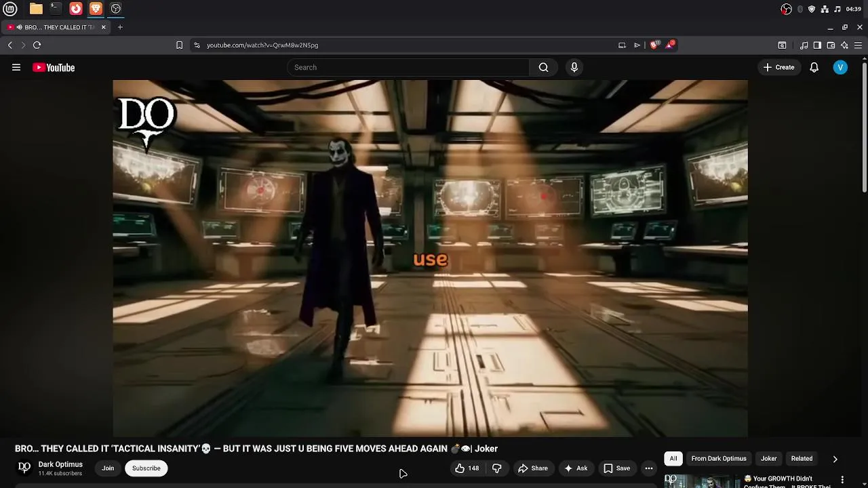Open the account avatar menu V

tap(840, 67)
